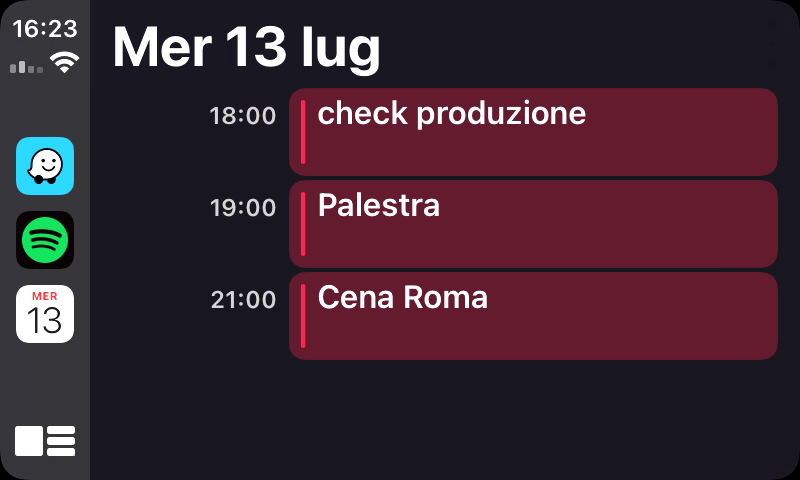Click the red color bar on 'Cena Roma'
This screenshot has width=800, height=480.
click(303, 316)
